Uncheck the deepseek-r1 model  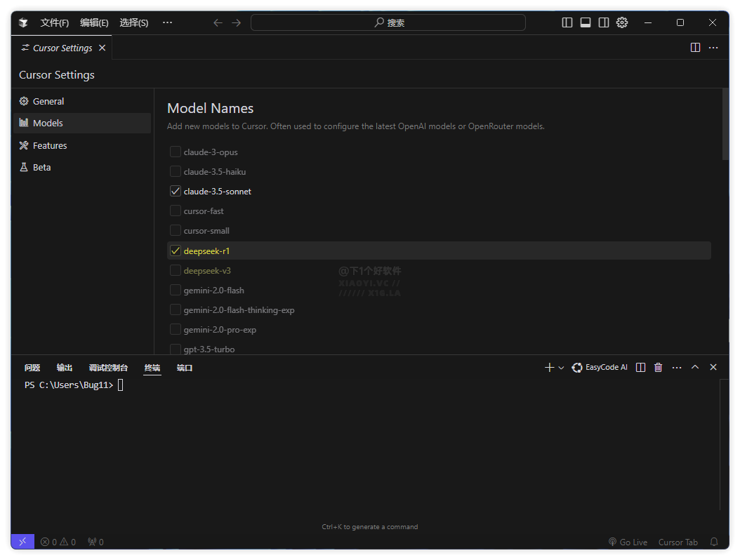pos(176,251)
